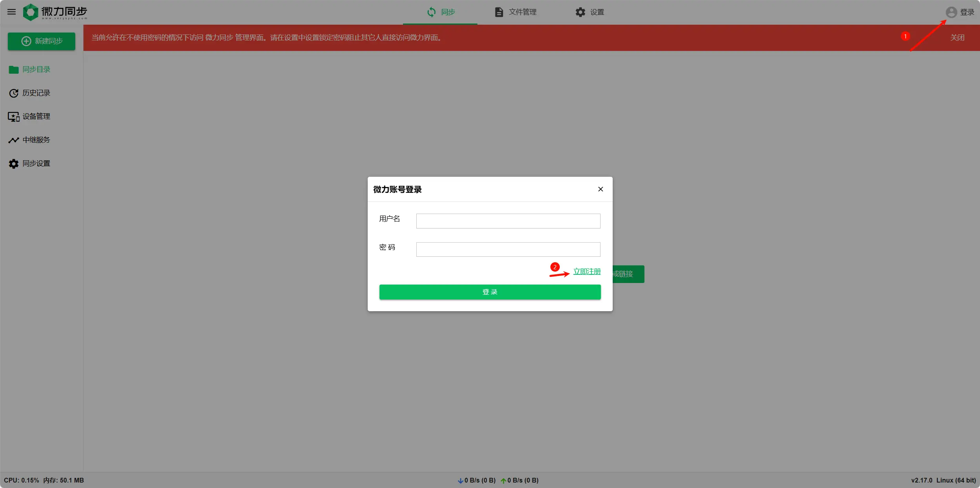Click the 历史记录 history icon

click(14, 93)
